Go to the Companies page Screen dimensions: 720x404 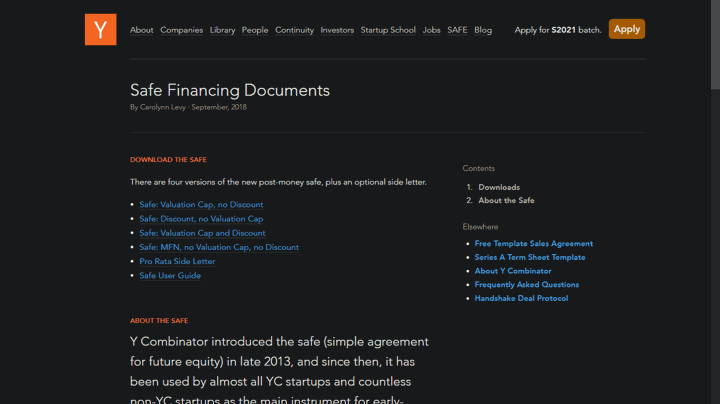coord(181,30)
